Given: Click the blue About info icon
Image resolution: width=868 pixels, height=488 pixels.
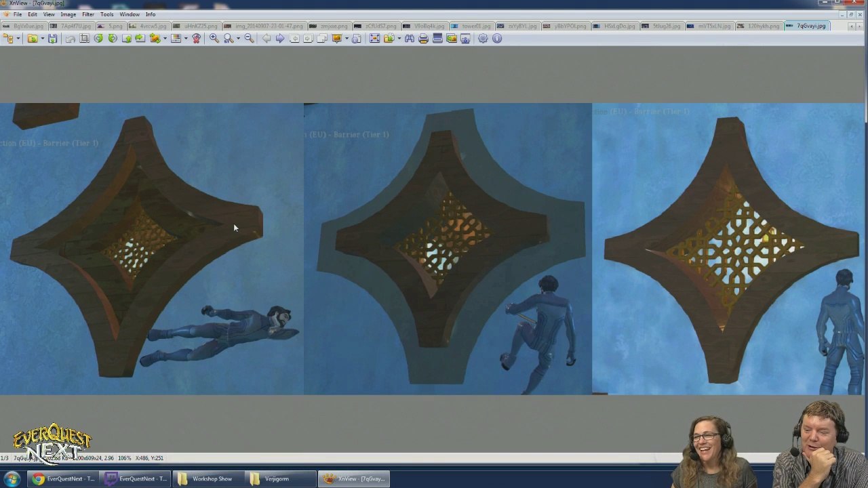Looking at the screenshot, I should click(x=496, y=39).
